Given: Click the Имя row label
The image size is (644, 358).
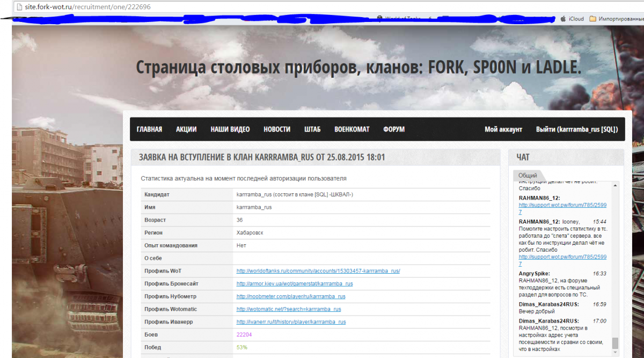Looking at the screenshot, I should click(150, 207).
